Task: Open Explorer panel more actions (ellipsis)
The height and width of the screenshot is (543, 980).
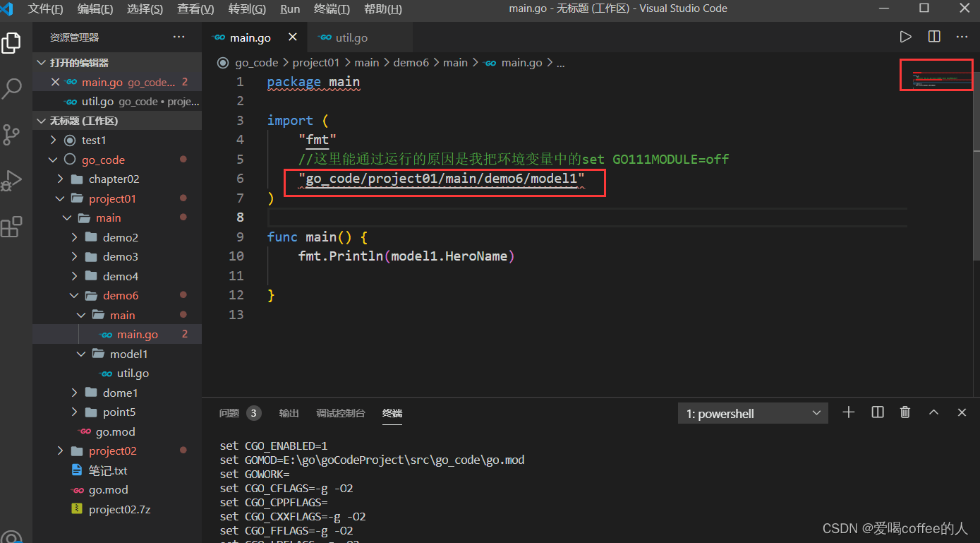Action: pyautogui.click(x=179, y=37)
